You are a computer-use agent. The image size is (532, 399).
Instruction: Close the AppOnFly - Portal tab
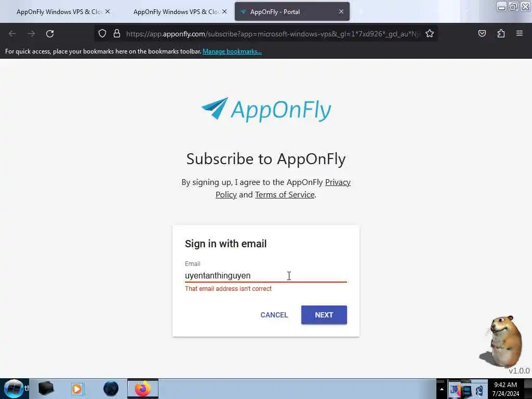pyautogui.click(x=341, y=12)
